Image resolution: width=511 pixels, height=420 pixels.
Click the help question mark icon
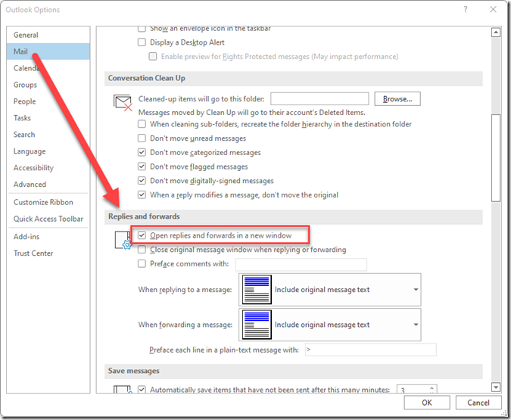(466, 9)
